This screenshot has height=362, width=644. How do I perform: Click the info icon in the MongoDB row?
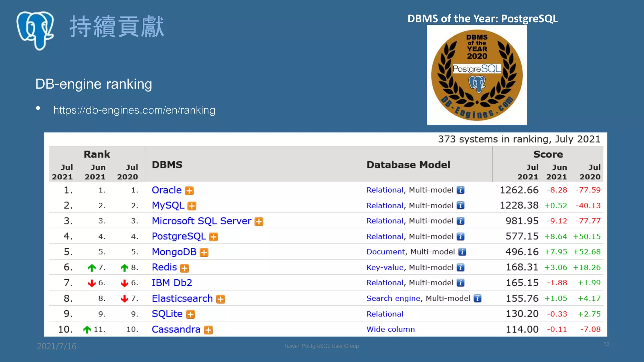[x=462, y=252]
